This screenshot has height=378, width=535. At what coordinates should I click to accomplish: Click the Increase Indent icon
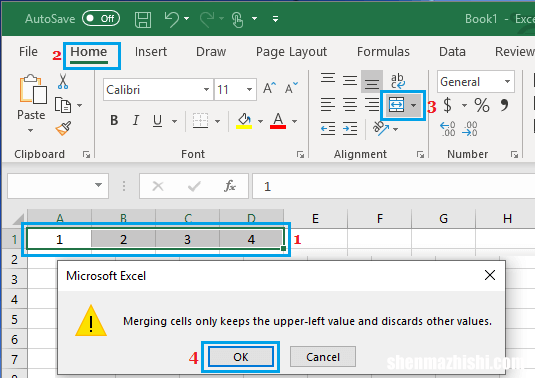click(x=350, y=129)
